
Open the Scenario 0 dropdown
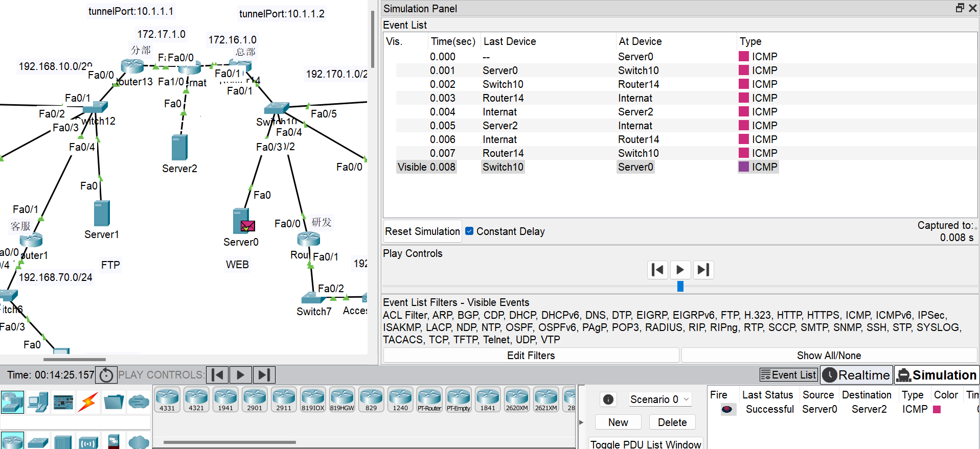coord(659,399)
